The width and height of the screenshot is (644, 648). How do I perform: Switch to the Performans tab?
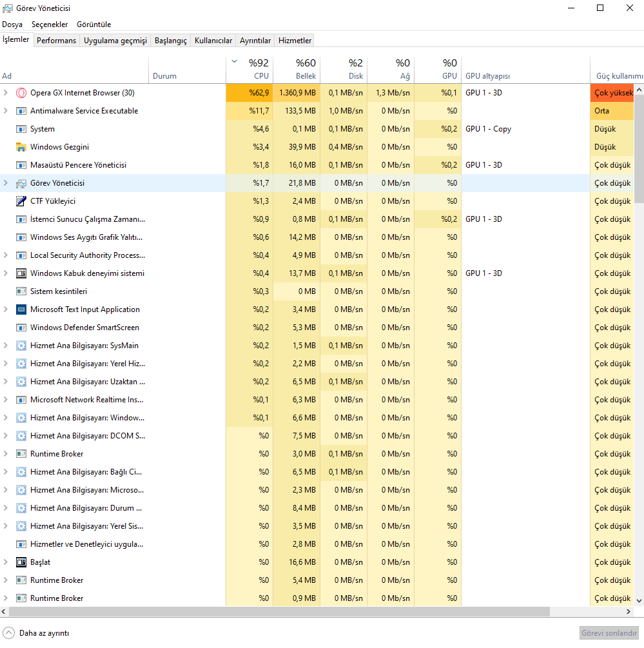(x=56, y=41)
